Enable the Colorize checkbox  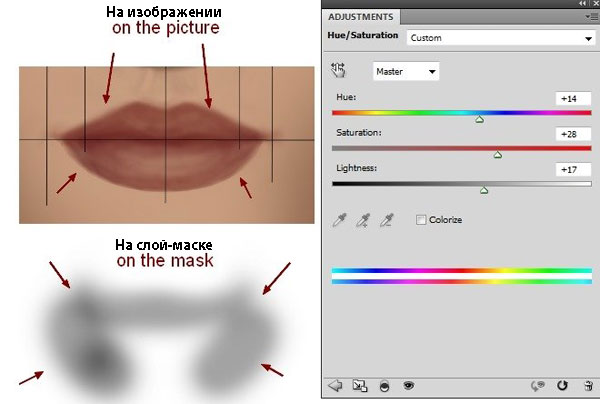tap(421, 220)
